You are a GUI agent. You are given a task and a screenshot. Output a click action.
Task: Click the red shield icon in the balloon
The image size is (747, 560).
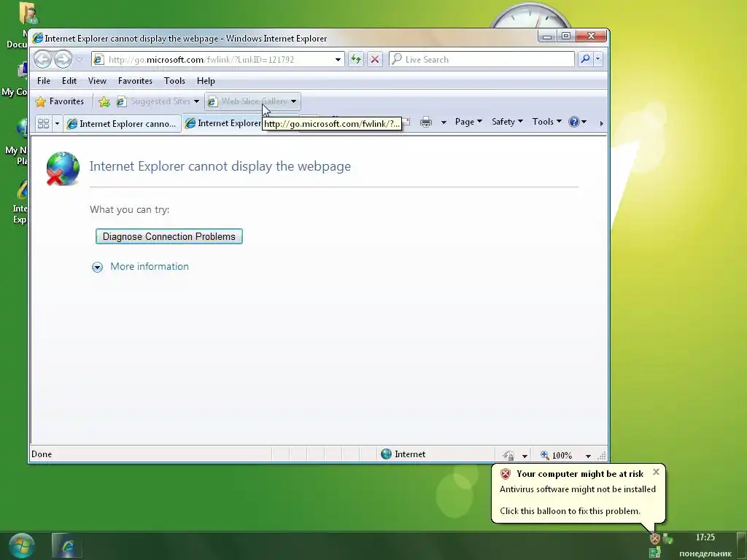point(506,474)
